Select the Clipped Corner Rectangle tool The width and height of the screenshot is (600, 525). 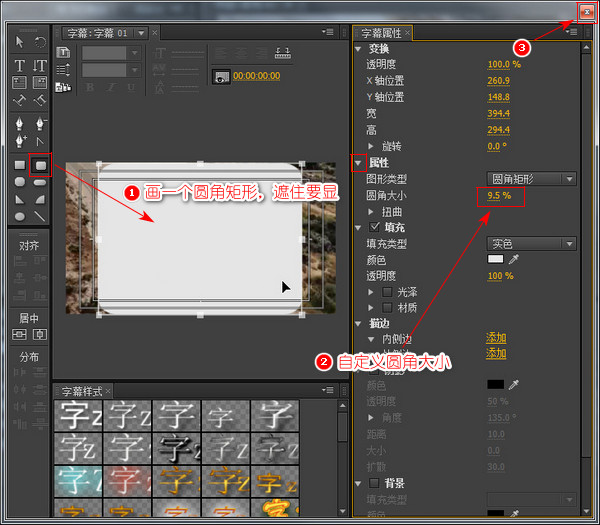point(20,182)
